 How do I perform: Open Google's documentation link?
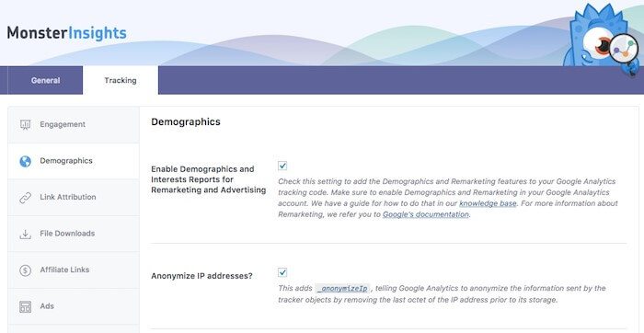425,214
